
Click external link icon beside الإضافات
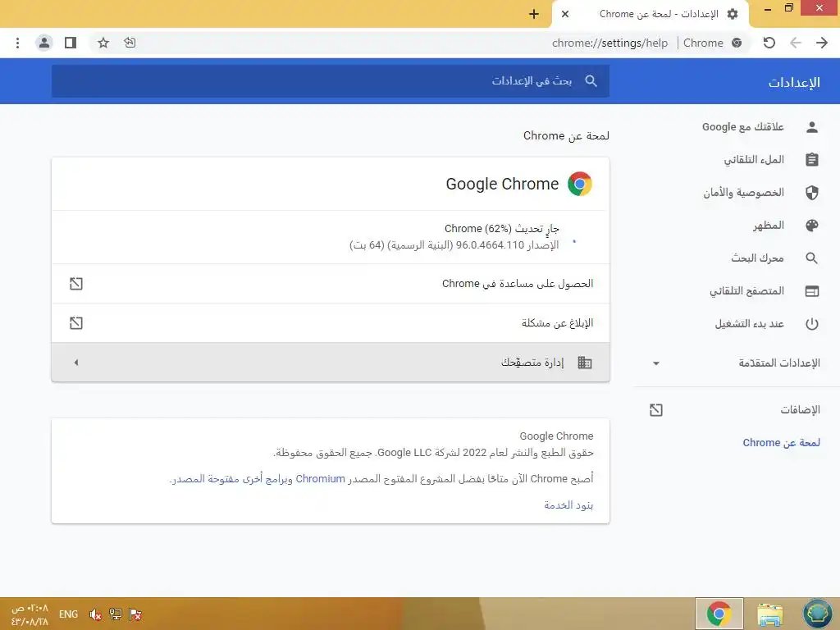tap(656, 410)
